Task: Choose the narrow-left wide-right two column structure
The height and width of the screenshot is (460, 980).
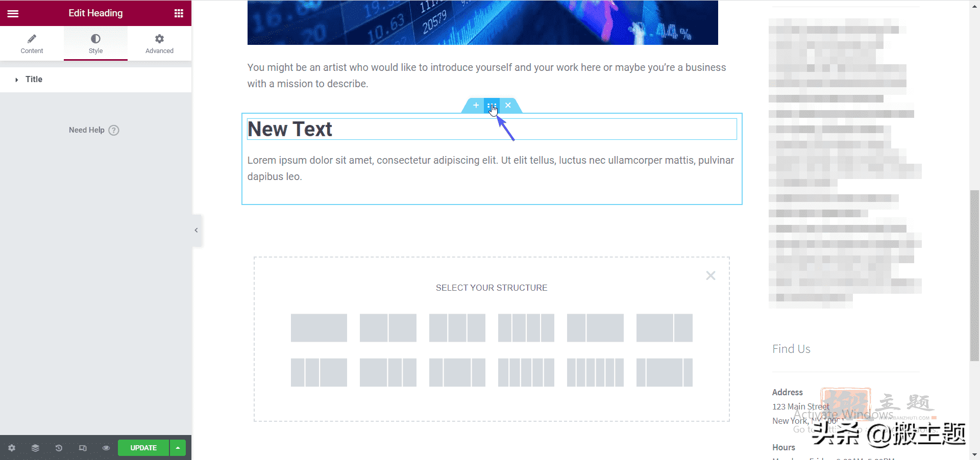Action: click(x=595, y=328)
